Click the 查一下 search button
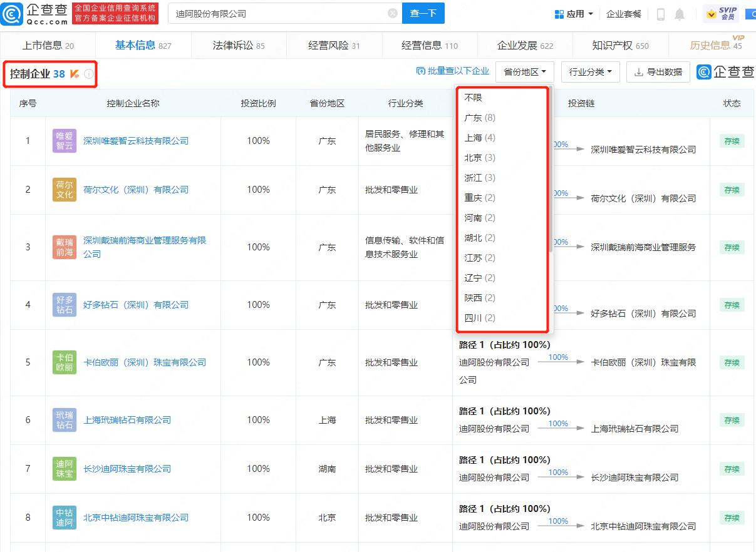 423,13
